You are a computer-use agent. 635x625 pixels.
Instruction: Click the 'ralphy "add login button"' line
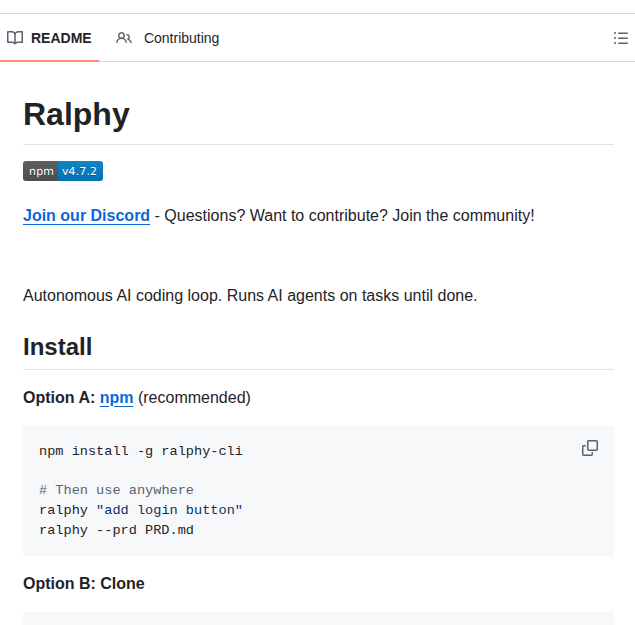coord(141,510)
